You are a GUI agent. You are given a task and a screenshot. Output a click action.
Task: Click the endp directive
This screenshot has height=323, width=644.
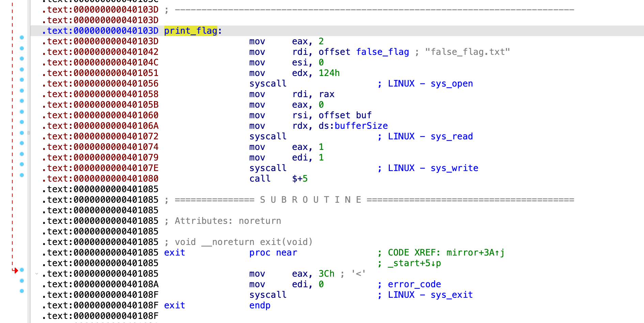point(260,305)
